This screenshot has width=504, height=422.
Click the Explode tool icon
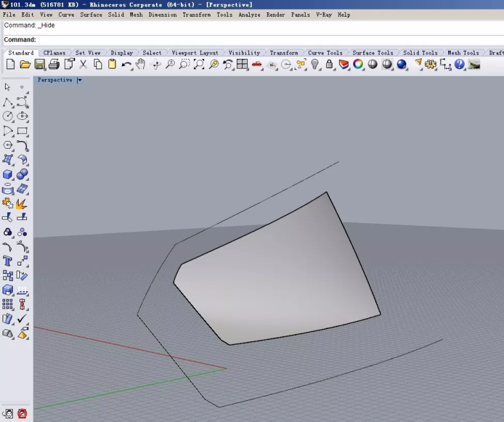(x=22, y=203)
